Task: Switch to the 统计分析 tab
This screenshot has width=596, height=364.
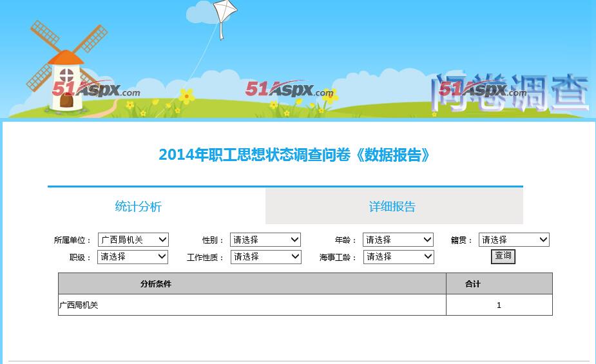Action: 138,206
